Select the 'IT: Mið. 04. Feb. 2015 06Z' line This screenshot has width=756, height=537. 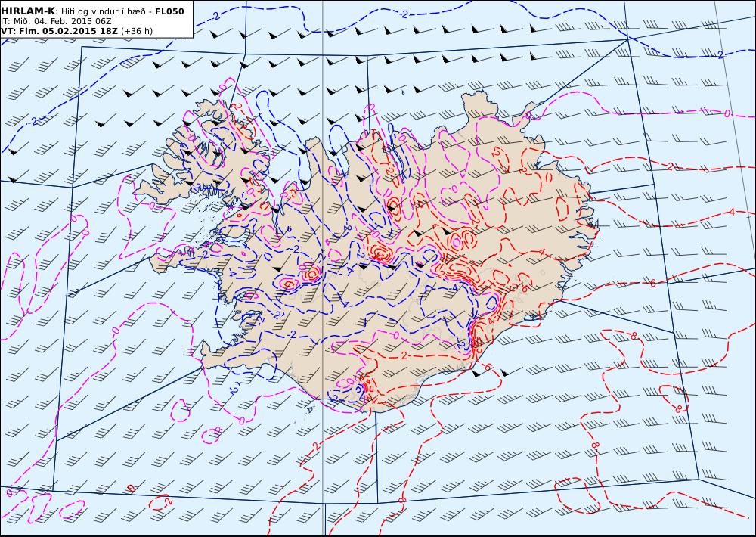(57, 21)
